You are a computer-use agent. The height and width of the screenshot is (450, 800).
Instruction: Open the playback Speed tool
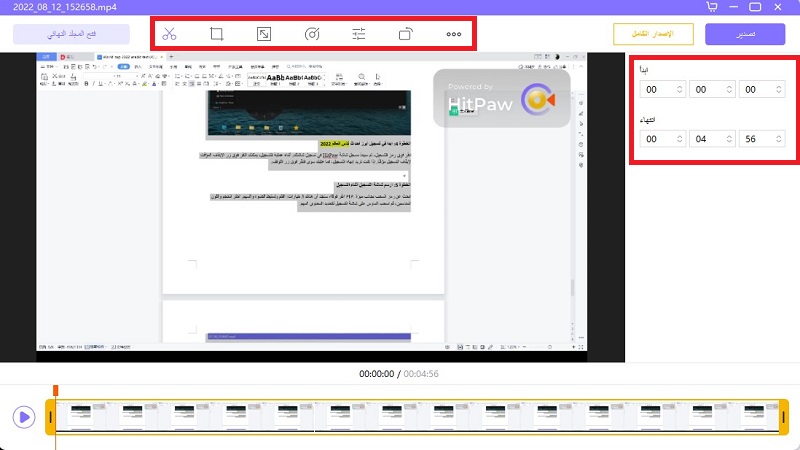click(312, 34)
